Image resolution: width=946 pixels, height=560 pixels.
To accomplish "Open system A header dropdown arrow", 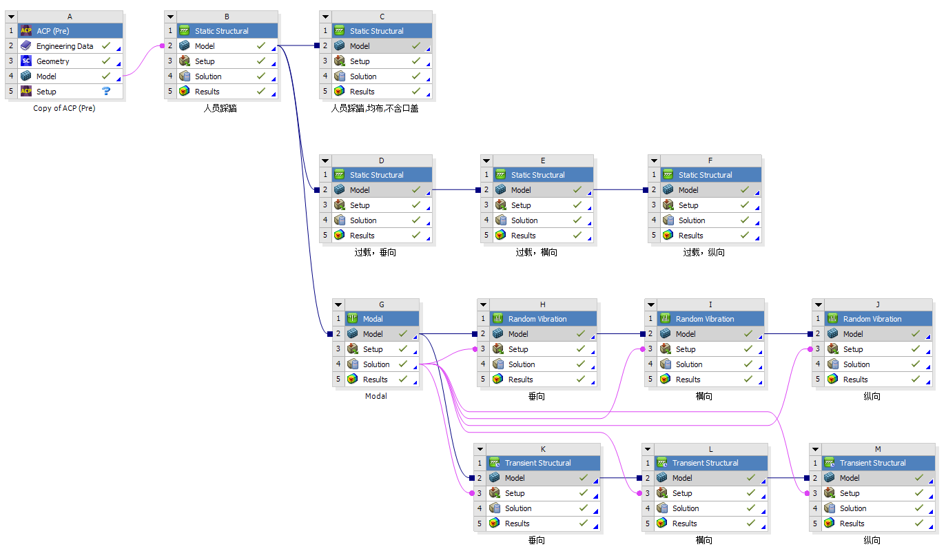I will 11,15.
